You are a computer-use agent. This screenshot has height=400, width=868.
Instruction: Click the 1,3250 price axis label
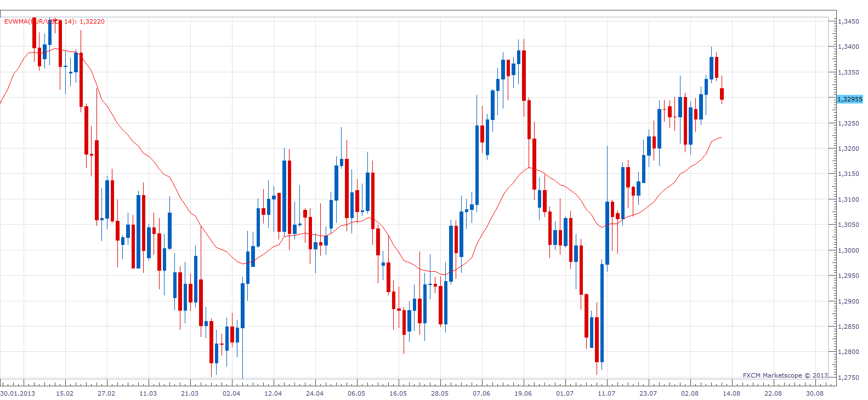(x=849, y=123)
